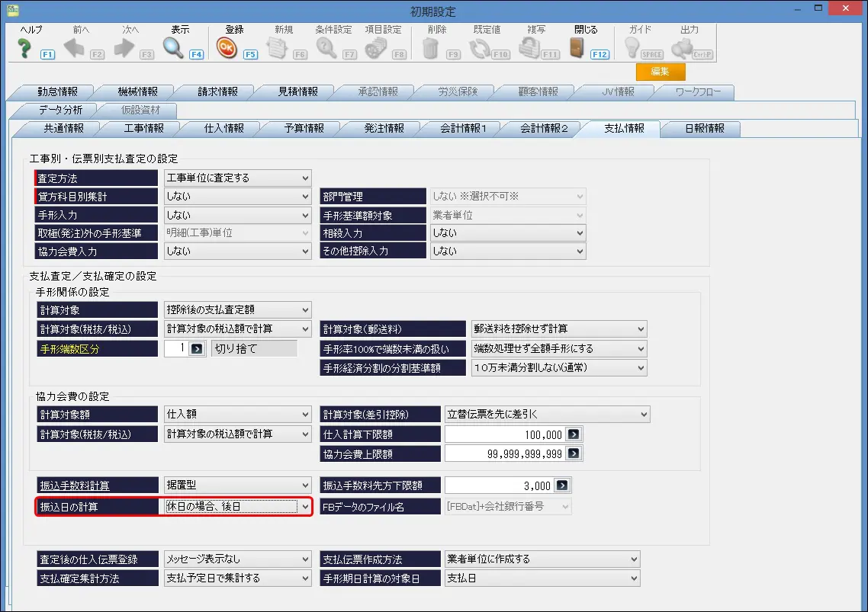Image resolution: width=868 pixels, height=612 pixels.
Task: Switch to the 予算情報 tab
Action: (x=304, y=128)
